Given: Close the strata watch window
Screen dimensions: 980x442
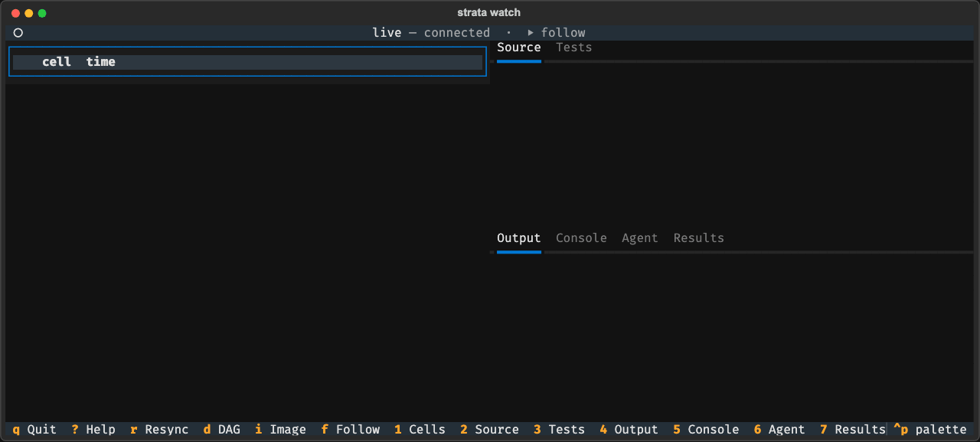Looking at the screenshot, I should coord(16,13).
